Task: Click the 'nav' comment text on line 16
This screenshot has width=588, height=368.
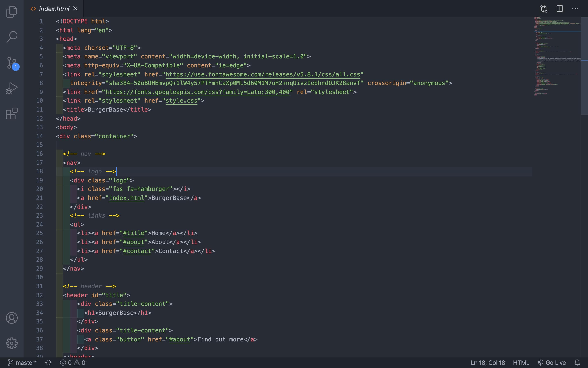Action: click(86, 154)
